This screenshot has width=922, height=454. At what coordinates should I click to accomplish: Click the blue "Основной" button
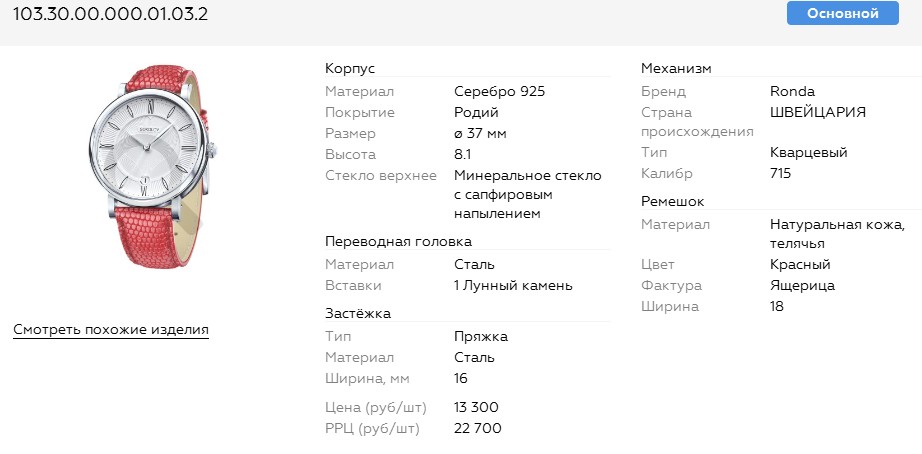point(842,13)
